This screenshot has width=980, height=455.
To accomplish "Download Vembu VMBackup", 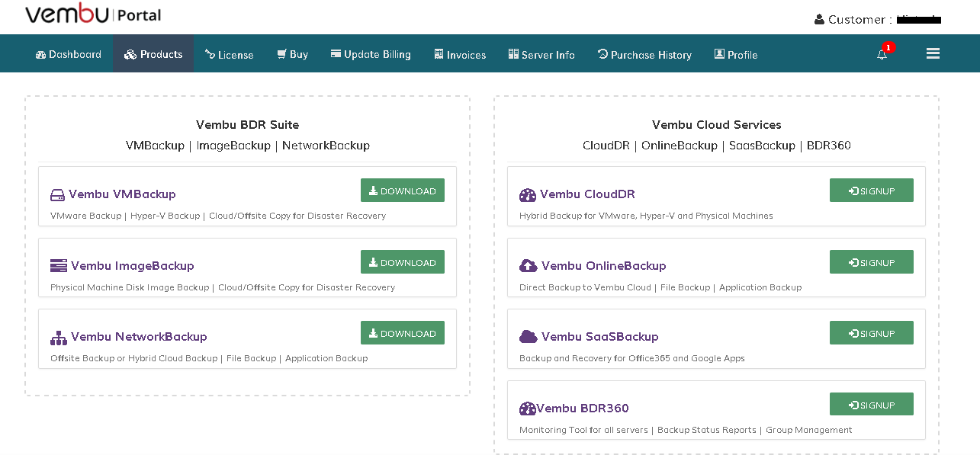I will click(x=403, y=191).
